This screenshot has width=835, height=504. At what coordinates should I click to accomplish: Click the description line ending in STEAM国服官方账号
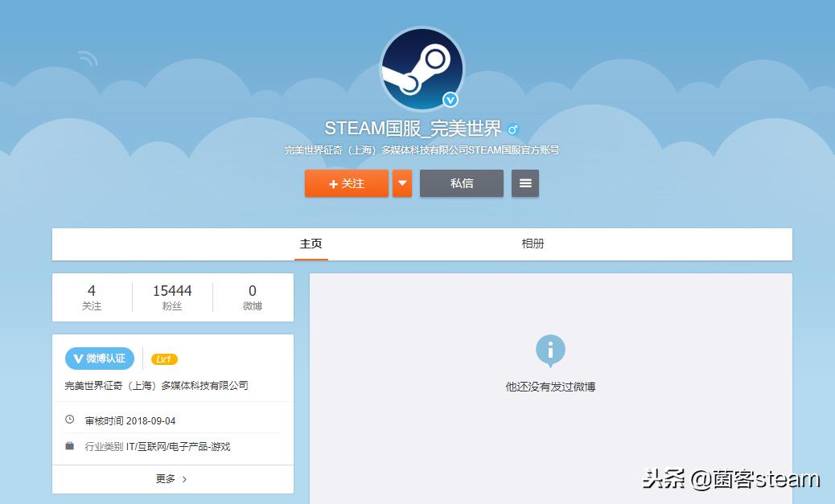(x=422, y=150)
